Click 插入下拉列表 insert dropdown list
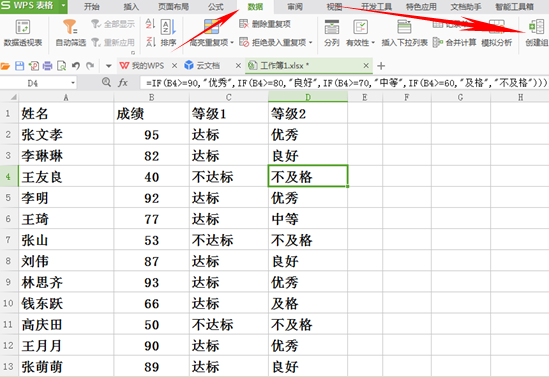The width and height of the screenshot is (549, 377). click(x=404, y=33)
